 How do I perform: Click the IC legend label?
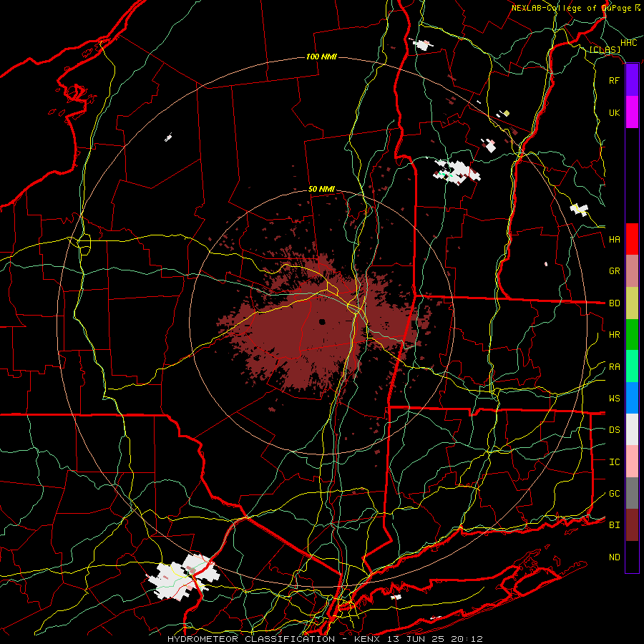(615, 462)
